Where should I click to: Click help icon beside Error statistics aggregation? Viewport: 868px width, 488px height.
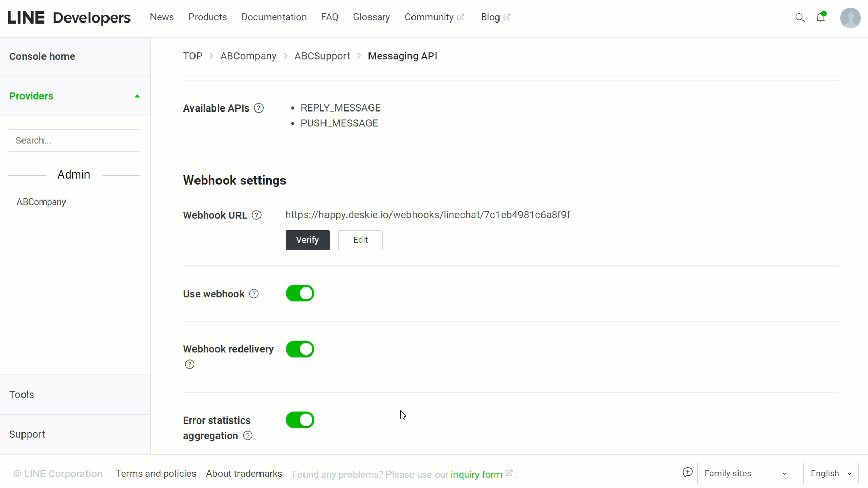[x=248, y=436]
